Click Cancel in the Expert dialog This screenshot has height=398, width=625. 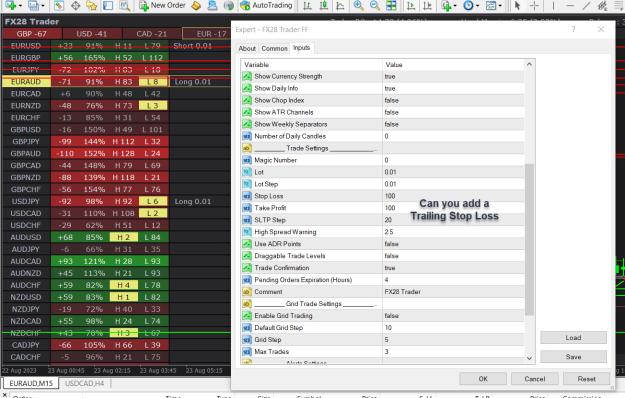(535, 378)
